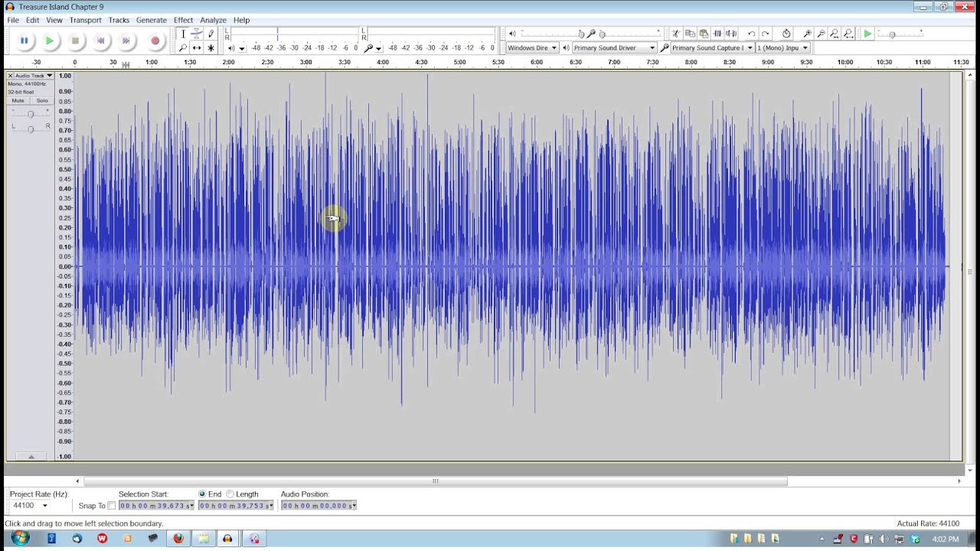Pick the Multi-Tool asterisk icon

coord(211,47)
